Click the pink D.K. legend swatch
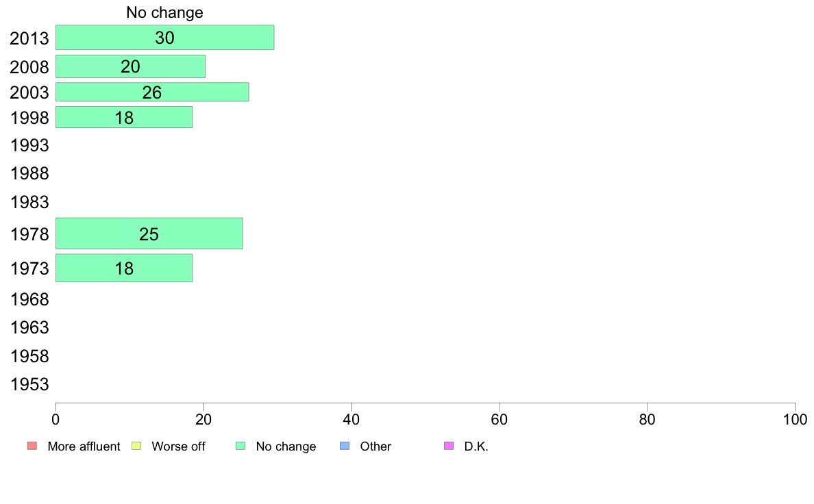 click(x=449, y=446)
